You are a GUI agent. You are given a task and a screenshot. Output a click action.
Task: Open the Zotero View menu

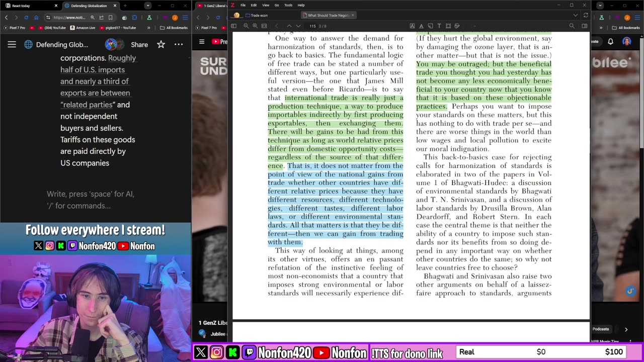tap(266, 5)
